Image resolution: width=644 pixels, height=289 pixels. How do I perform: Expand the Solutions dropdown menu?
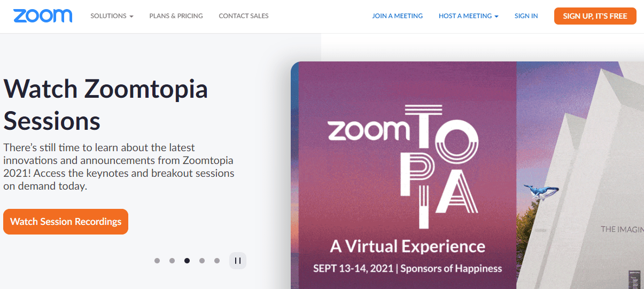click(112, 16)
